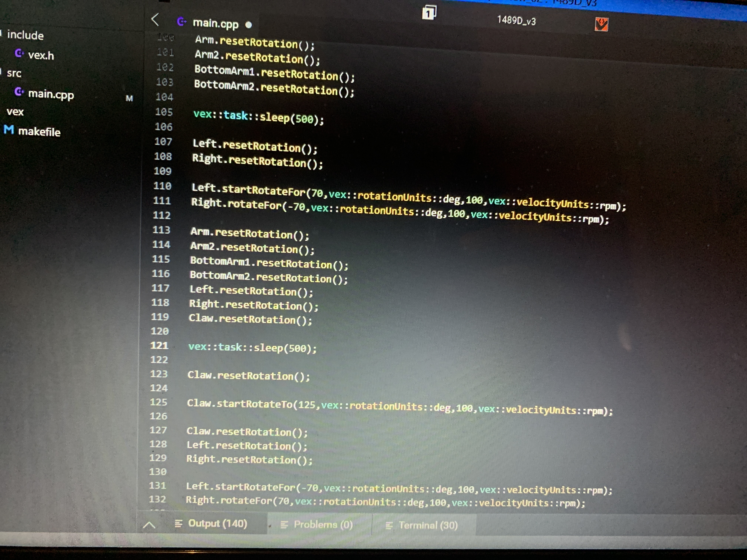Click the vex.h C++ file icon
Image resolution: width=747 pixels, height=560 pixels.
pyautogui.click(x=19, y=53)
